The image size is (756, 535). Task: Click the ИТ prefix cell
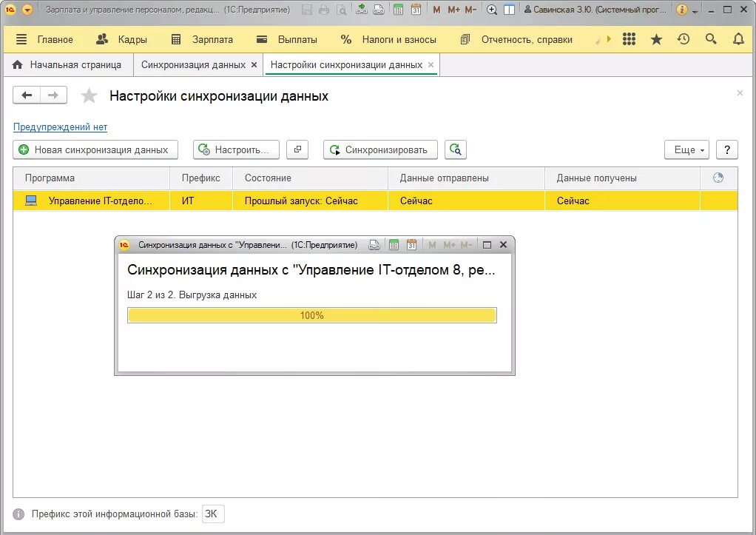201,201
